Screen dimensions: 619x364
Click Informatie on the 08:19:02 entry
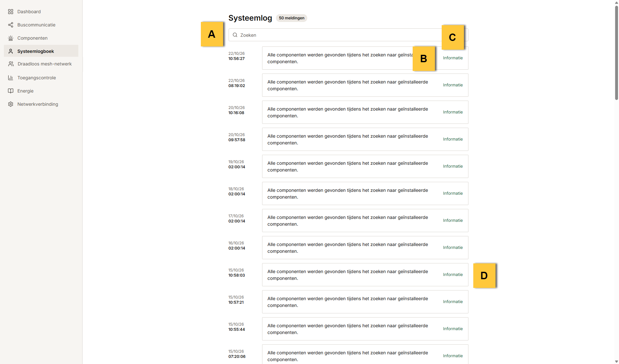tap(453, 85)
